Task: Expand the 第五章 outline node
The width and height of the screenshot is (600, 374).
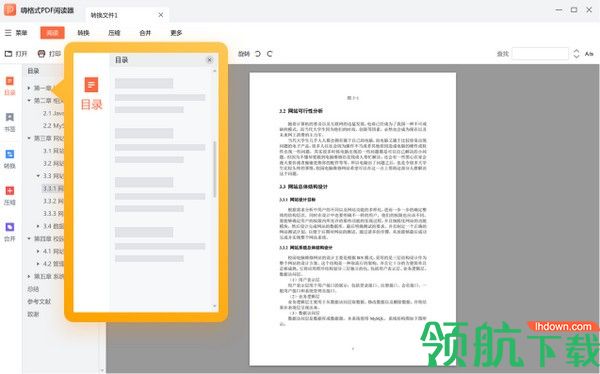Action: click(x=29, y=276)
